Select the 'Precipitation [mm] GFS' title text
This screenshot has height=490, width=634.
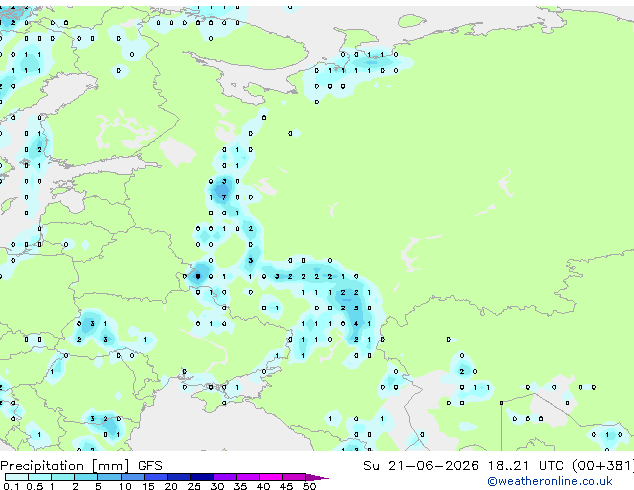(81, 466)
